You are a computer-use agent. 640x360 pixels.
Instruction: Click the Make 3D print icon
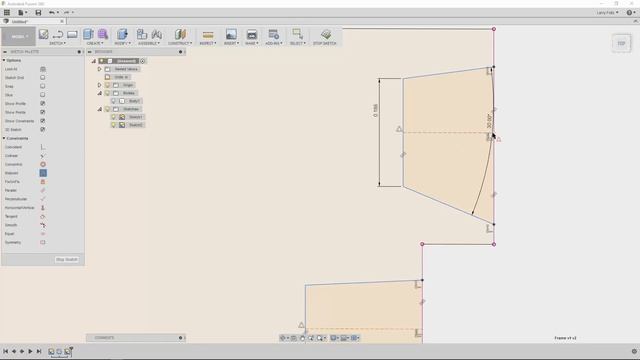tap(252, 35)
